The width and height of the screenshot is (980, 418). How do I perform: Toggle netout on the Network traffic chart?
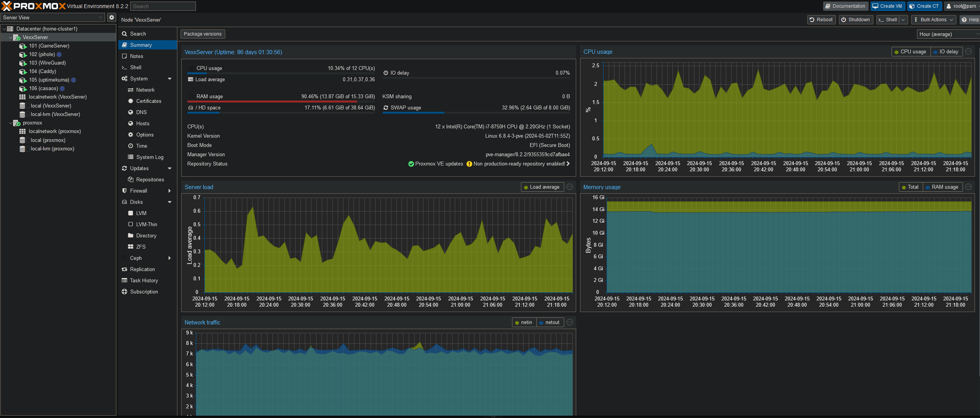[x=550, y=322]
